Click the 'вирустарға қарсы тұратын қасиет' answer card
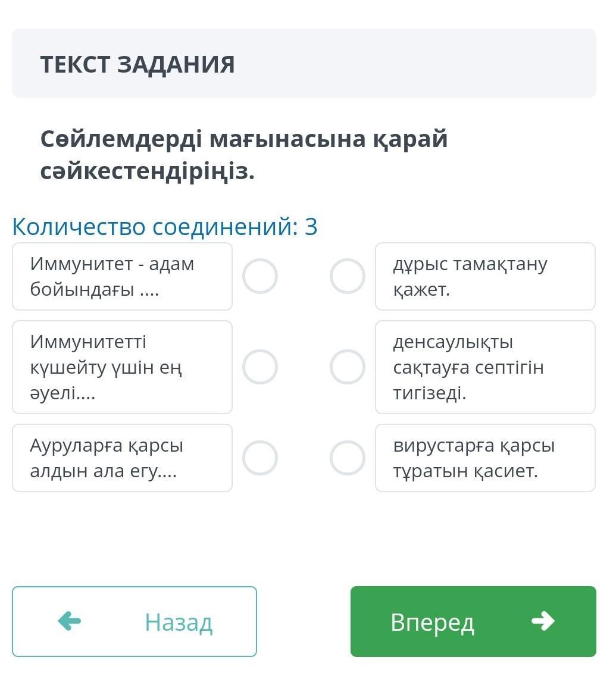 [485, 458]
